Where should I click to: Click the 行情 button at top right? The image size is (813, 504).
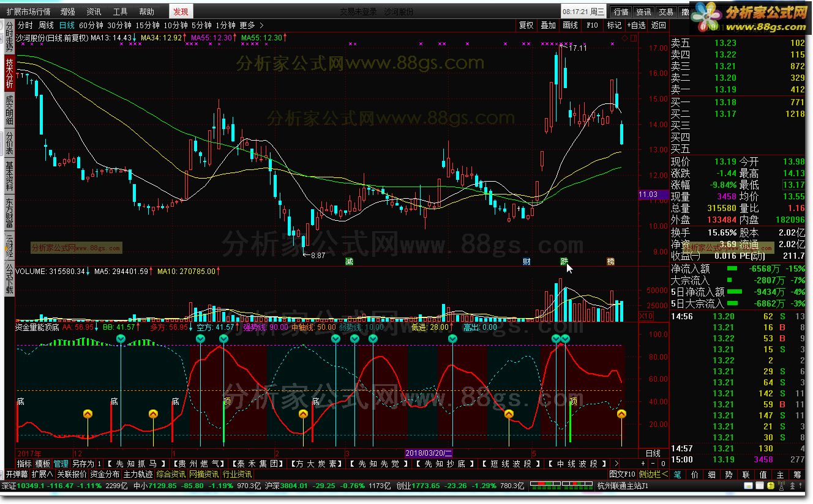coord(621,12)
